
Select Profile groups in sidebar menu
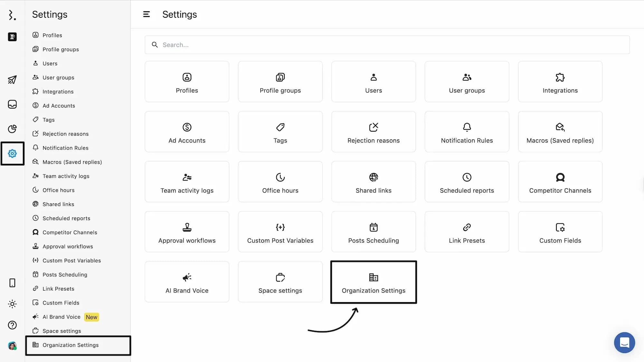(61, 49)
